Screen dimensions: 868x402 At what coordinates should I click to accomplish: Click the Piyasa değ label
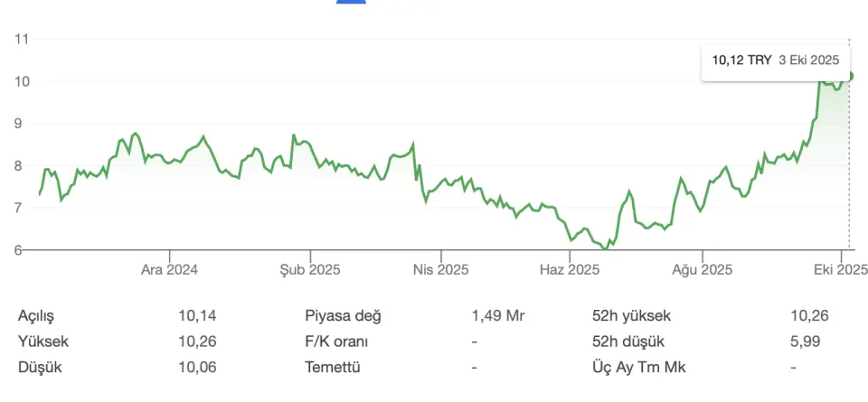pos(344,316)
